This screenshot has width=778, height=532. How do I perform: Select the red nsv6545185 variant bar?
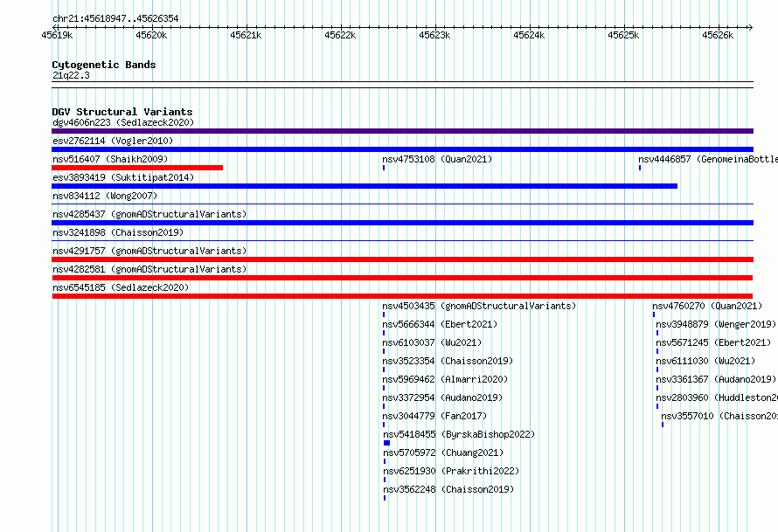402,296
